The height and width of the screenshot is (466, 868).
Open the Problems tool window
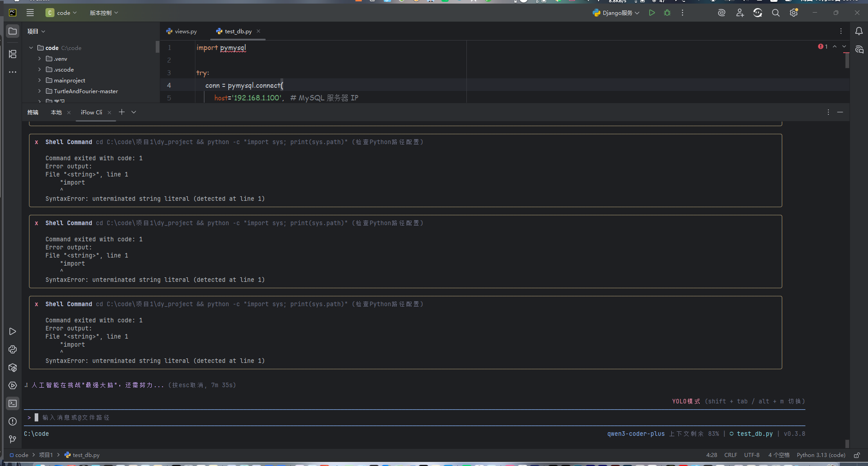tap(13, 421)
